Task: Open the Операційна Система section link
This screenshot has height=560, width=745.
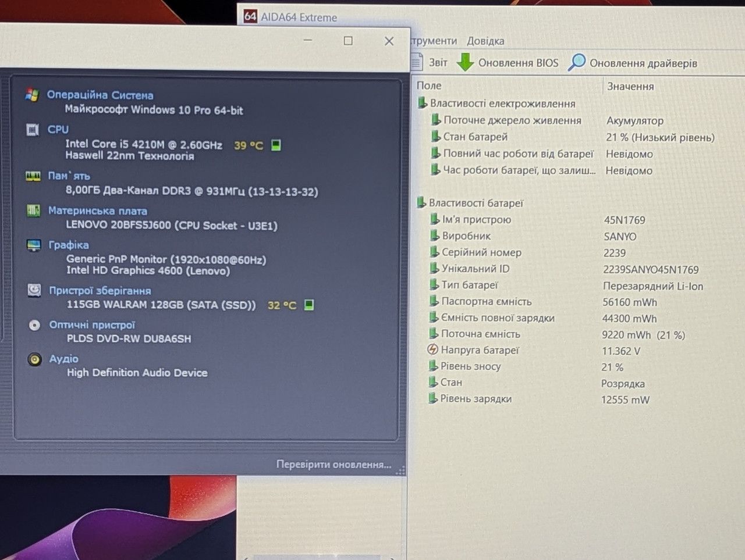Action: (x=100, y=95)
